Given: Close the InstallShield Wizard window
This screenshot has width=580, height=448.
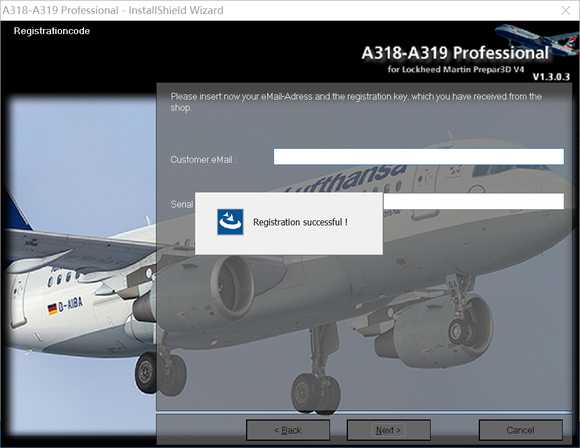Looking at the screenshot, I should 566,10.
